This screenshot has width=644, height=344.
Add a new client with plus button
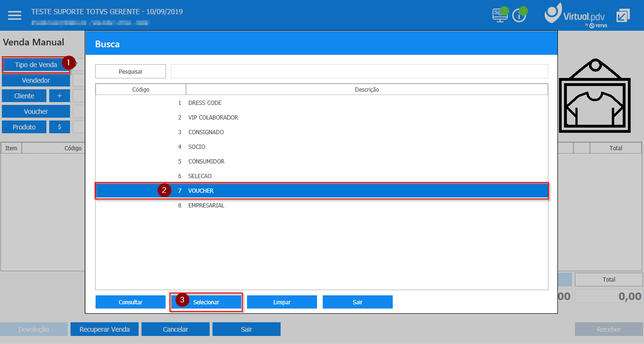pos(60,96)
